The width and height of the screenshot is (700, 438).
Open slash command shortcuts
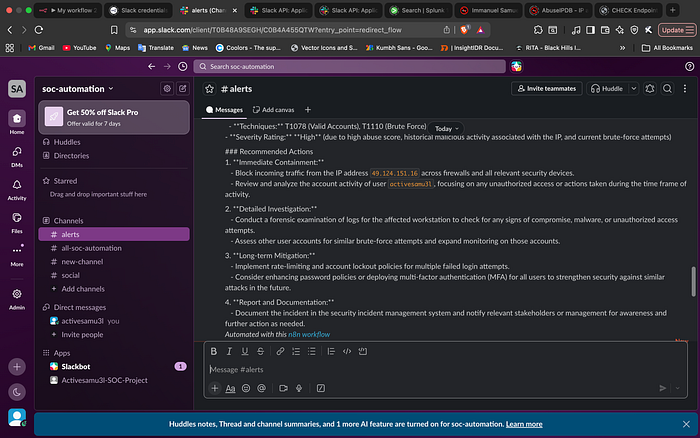click(x=321, y=388)
